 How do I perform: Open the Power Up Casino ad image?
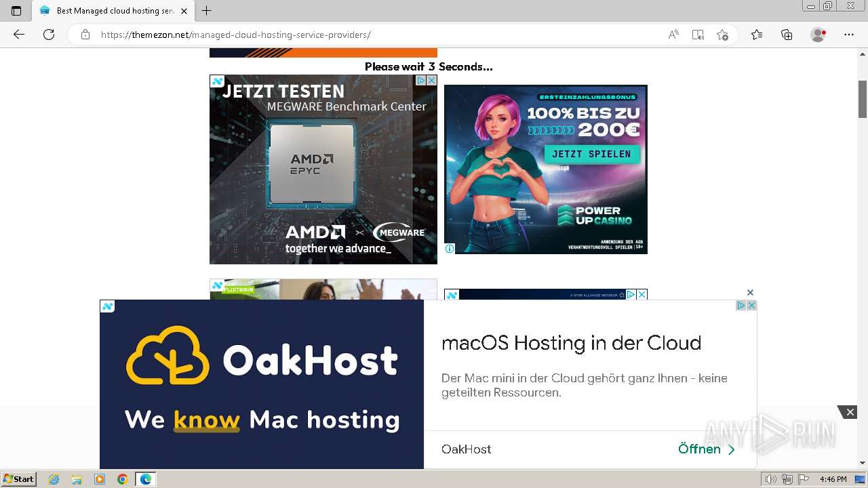pyautogui.click(x=546, y=169)
